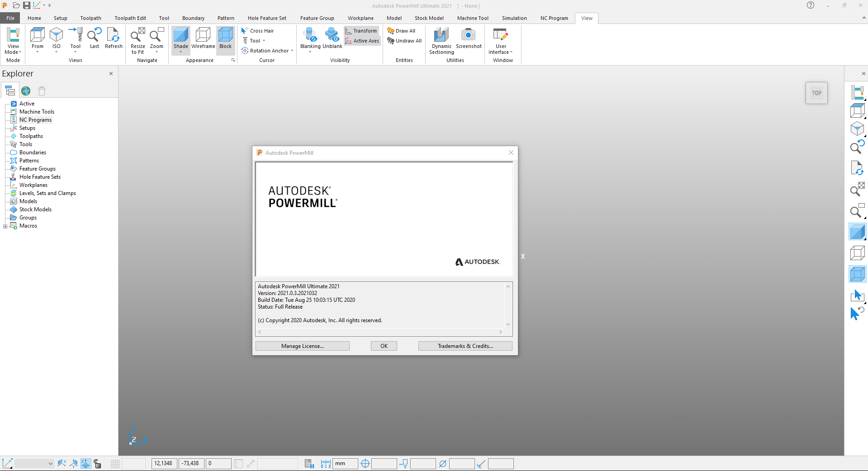
Task: Click the diameter symbol icon in status bar
Action: (x=443, y=464)
